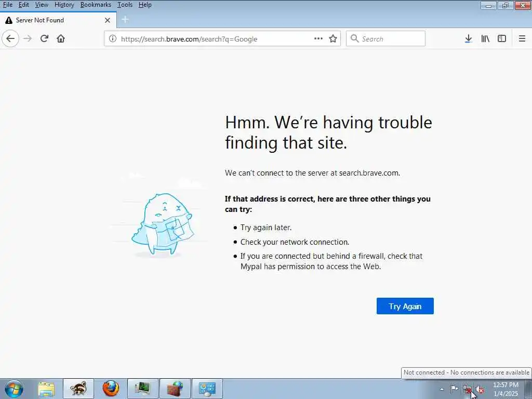Open the monitor app taskbar icon
This screenshot has width=532, height=399.
tap(143, 389)
